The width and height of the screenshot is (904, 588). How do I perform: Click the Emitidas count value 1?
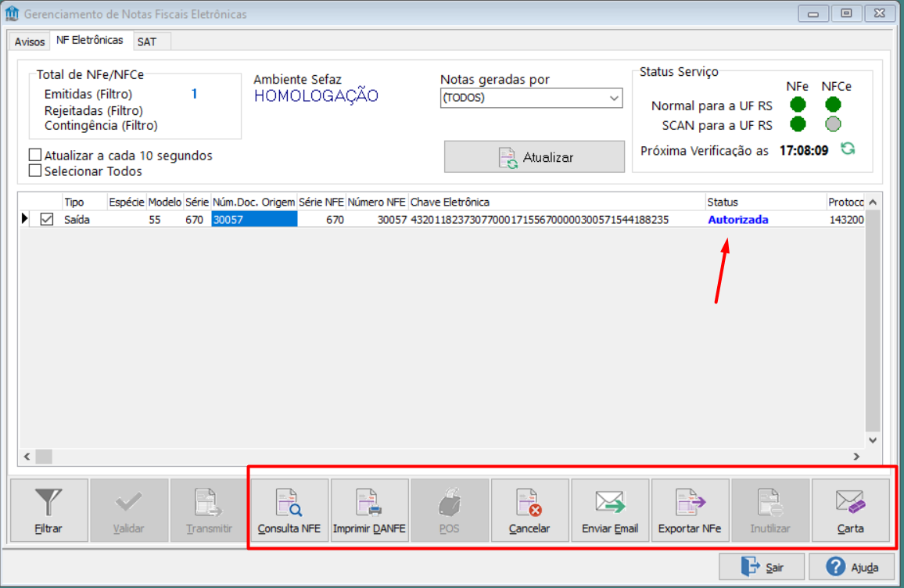pyautogui.click(x=194, y=93)
